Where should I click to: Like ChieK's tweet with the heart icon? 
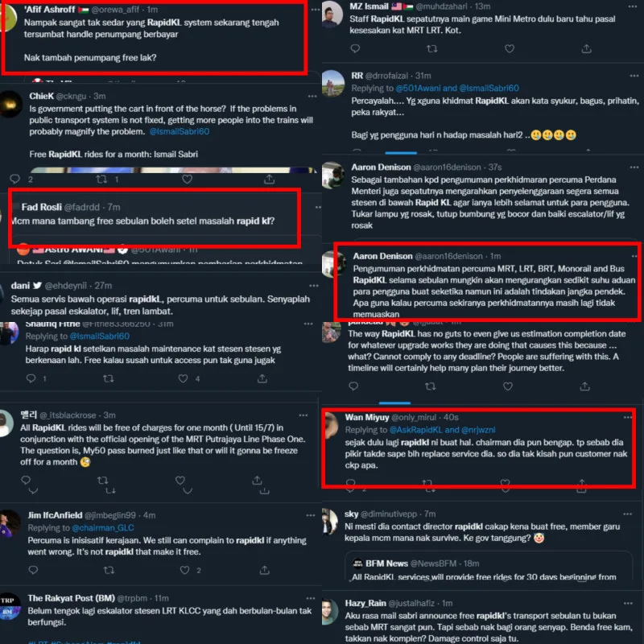pyautogui.click(x=188, y=179)
